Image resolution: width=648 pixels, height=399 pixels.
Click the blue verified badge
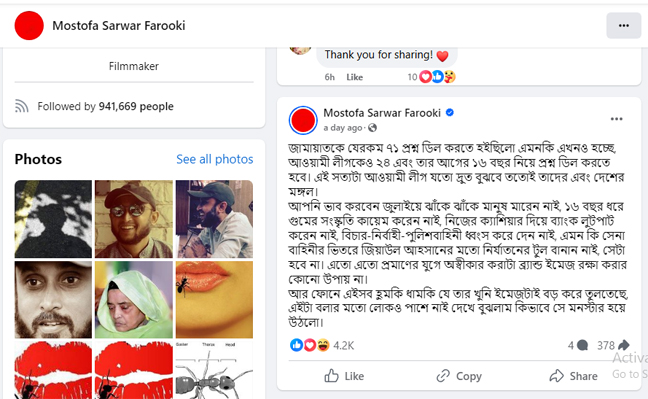tap(450, 112)
